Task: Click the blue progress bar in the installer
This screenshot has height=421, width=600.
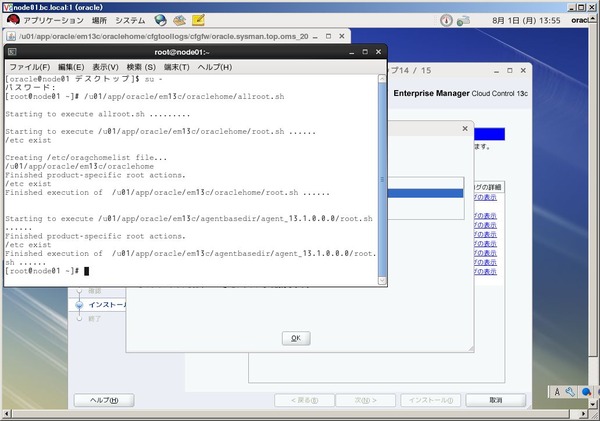Action: pos(489,134)
